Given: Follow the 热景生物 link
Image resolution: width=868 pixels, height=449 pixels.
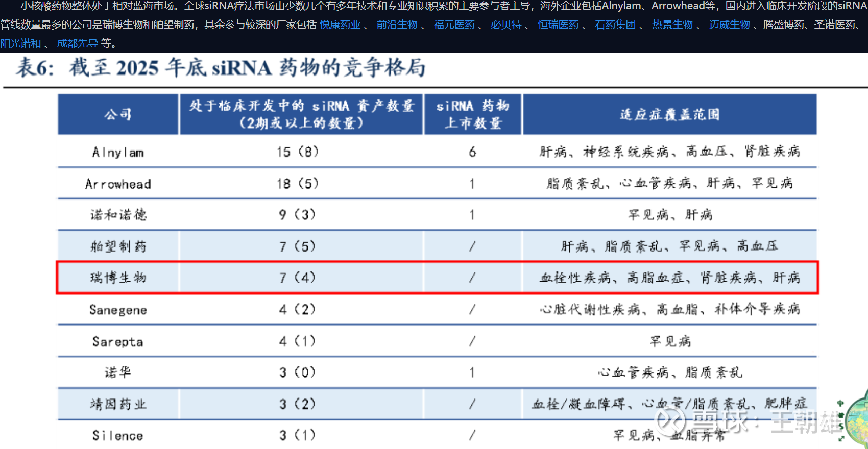Looking at the screenshot, I should point(672,24).
